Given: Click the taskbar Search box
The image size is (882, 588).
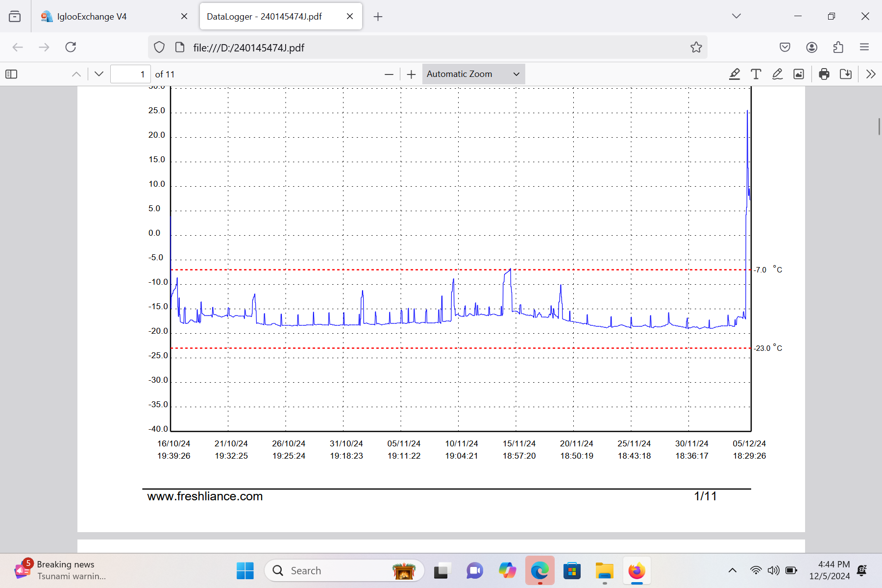Looking at the screenshot, I should [x=344, y=571].
